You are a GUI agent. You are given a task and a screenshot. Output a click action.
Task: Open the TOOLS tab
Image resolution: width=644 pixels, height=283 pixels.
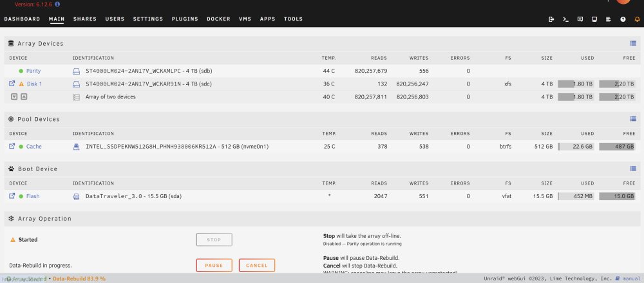[293, 19]
